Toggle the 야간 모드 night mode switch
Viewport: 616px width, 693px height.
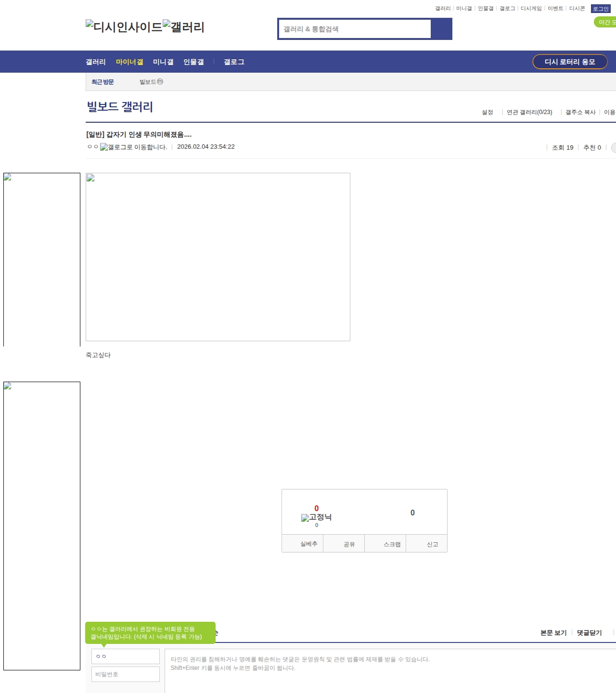605,22
